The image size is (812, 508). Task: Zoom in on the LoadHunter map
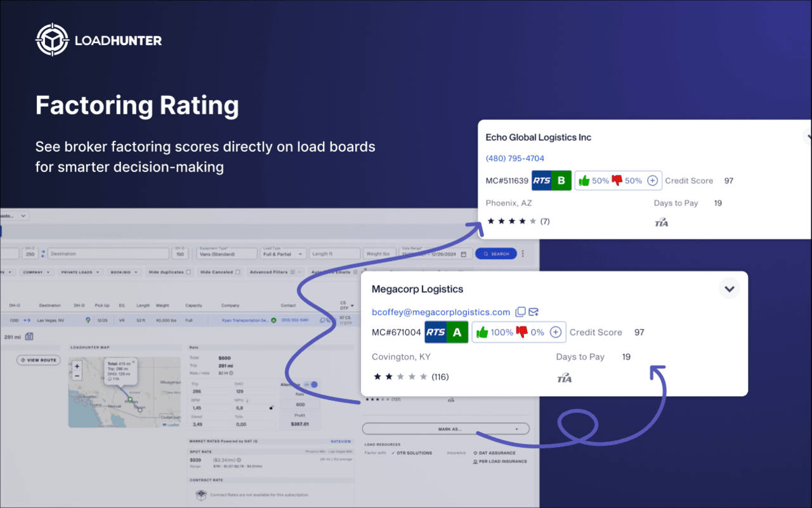(x=77, y=366)
